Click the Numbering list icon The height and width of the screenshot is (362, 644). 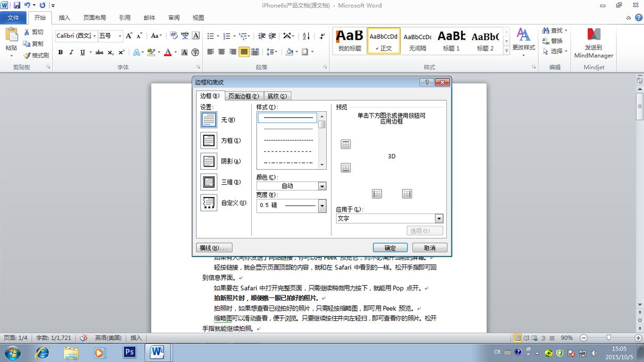(227, 36)
